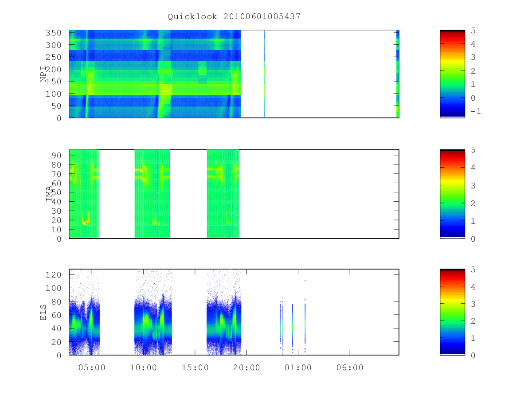This screenshot has width=532, height=399.
Task: Click the main NPI spectrogram data region
Action: (155, 74)
